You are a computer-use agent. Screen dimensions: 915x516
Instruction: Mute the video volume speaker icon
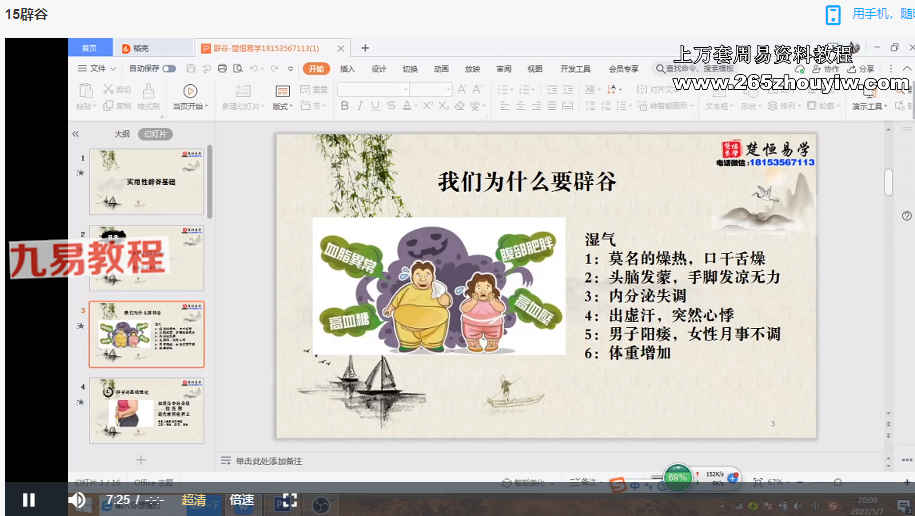click(x=76, y=500)
